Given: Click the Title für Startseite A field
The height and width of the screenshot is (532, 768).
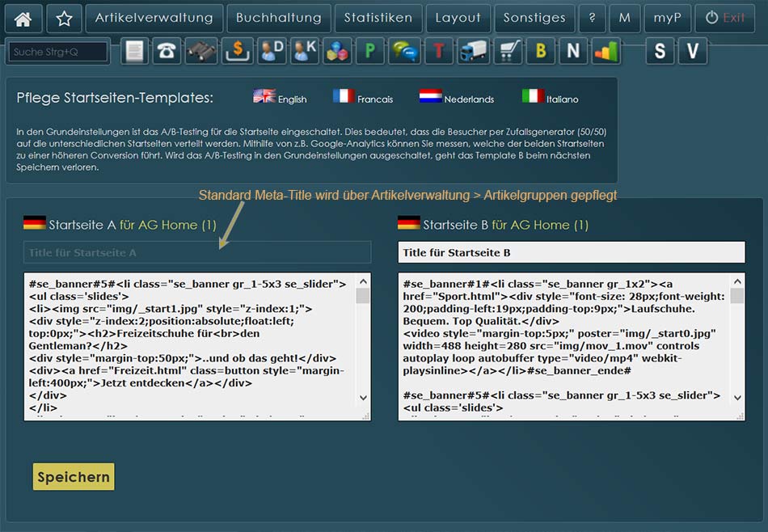Looking at the screenshot, I should pos(197,252).
